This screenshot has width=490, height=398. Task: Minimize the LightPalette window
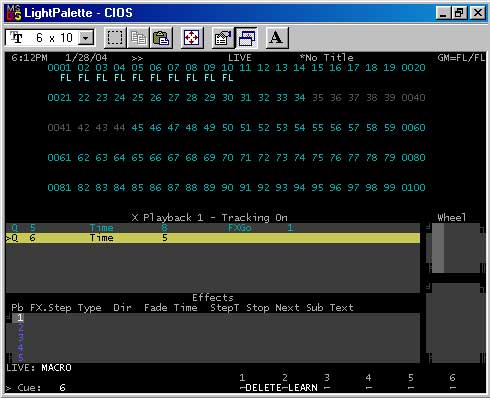pyautogui.click(x=443, y=13)
